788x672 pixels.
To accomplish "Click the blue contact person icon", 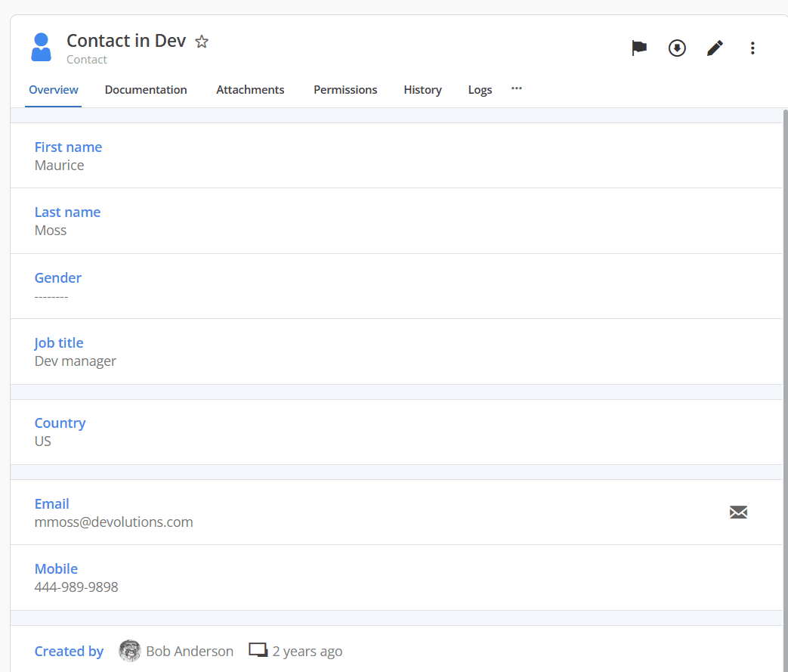I will (42, 48).
